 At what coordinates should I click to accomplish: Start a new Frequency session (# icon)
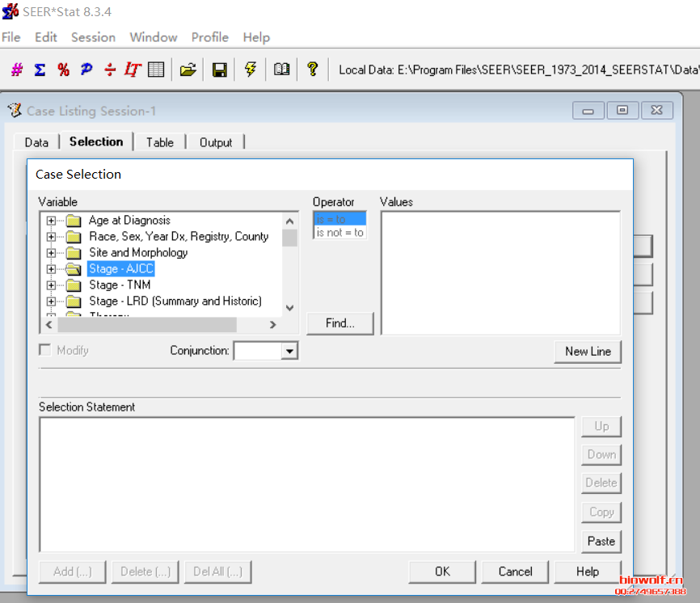click(17, 70)
